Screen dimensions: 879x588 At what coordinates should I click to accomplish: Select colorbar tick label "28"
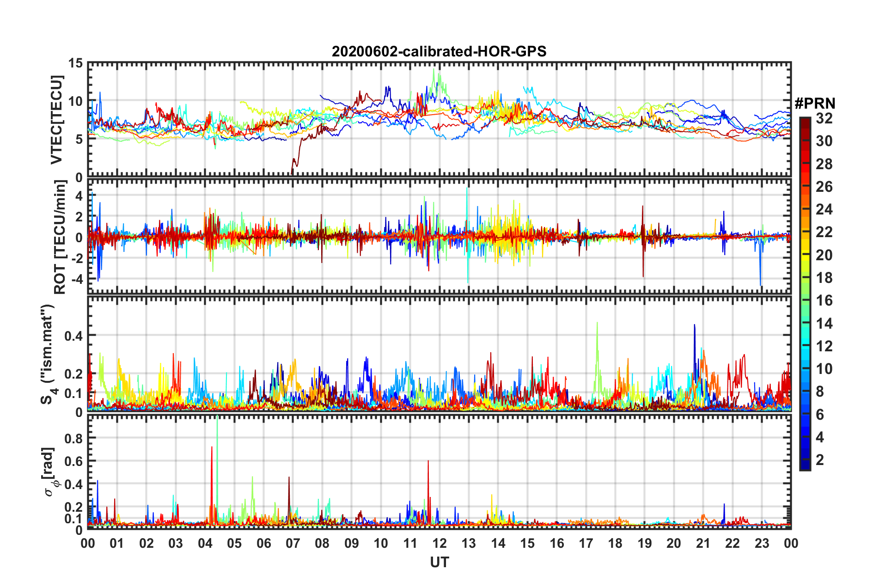824,164
